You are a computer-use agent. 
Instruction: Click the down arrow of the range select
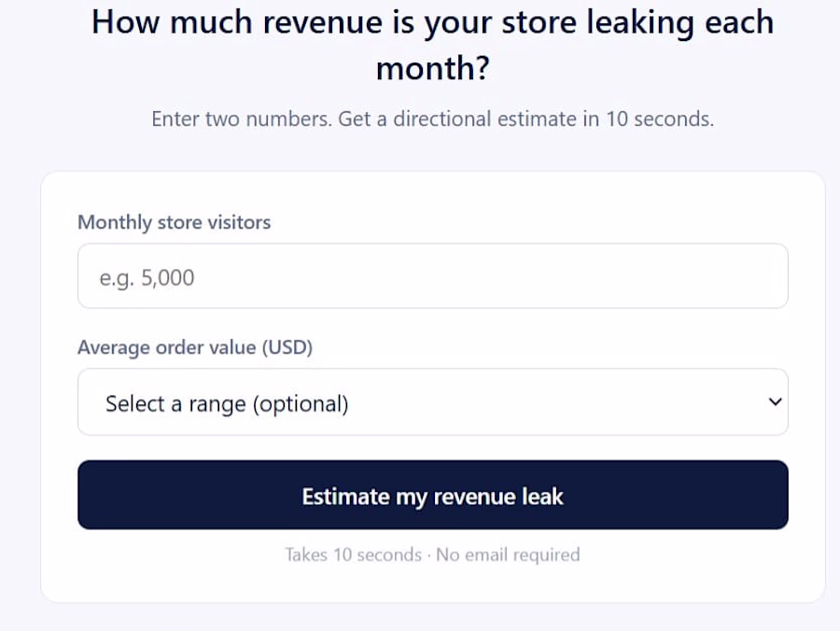(774, 402)
